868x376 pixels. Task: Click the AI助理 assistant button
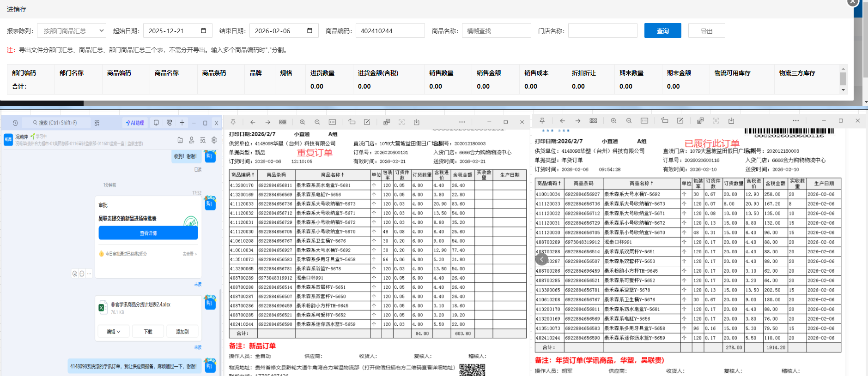coord(135,123)
